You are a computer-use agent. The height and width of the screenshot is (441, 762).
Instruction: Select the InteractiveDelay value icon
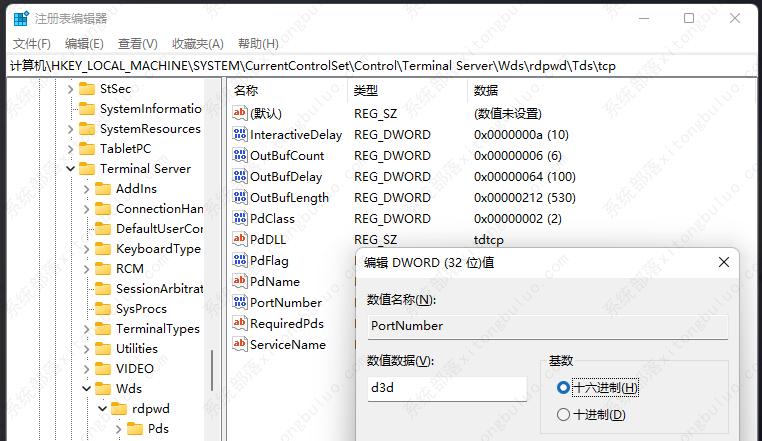tap(239, 134)
